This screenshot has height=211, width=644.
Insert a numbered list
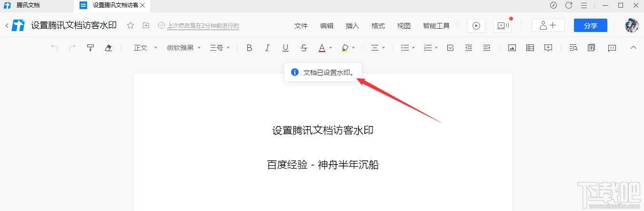[x=428, y=48]
